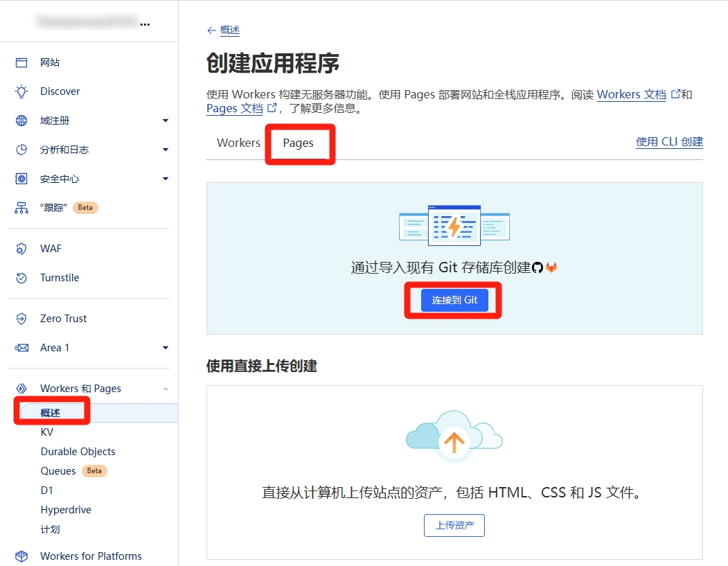728x566 pixels.
Task: Click external link icon after Pages 文档
Action: (272, 107)
